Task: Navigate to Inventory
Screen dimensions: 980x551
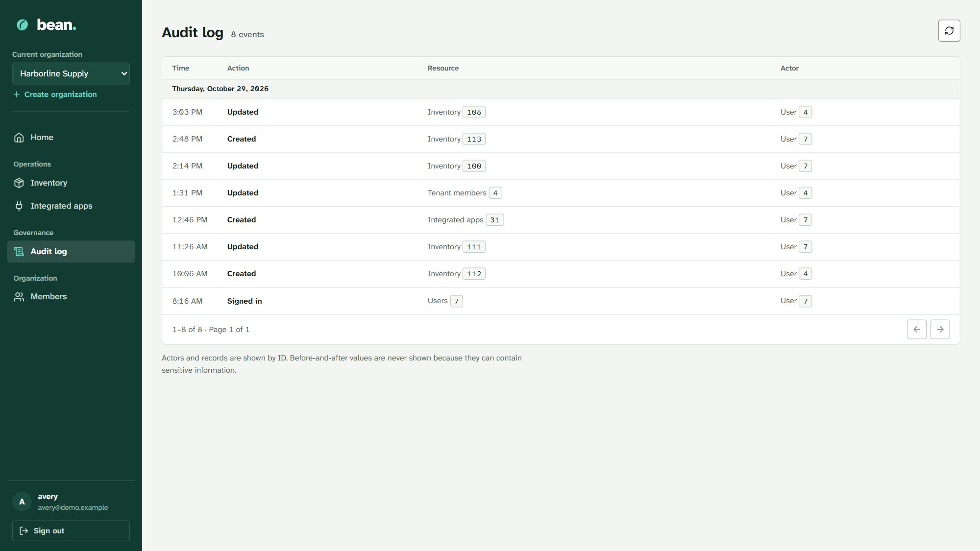Action: point(71,183)
